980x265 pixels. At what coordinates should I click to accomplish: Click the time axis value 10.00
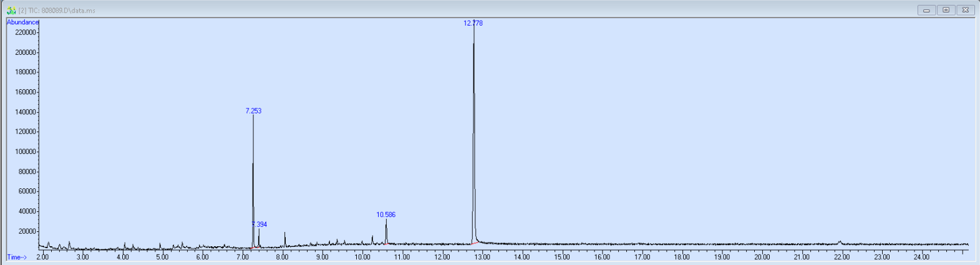(362, 257)
